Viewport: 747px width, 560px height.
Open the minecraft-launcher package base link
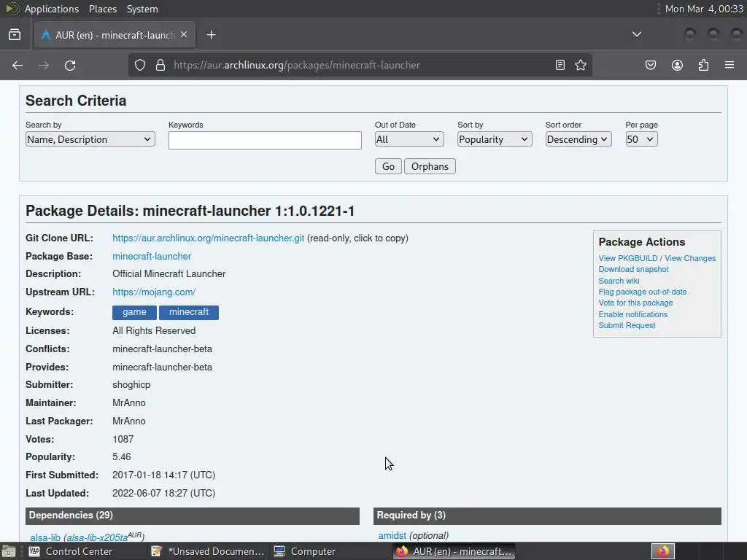point(152,256)
